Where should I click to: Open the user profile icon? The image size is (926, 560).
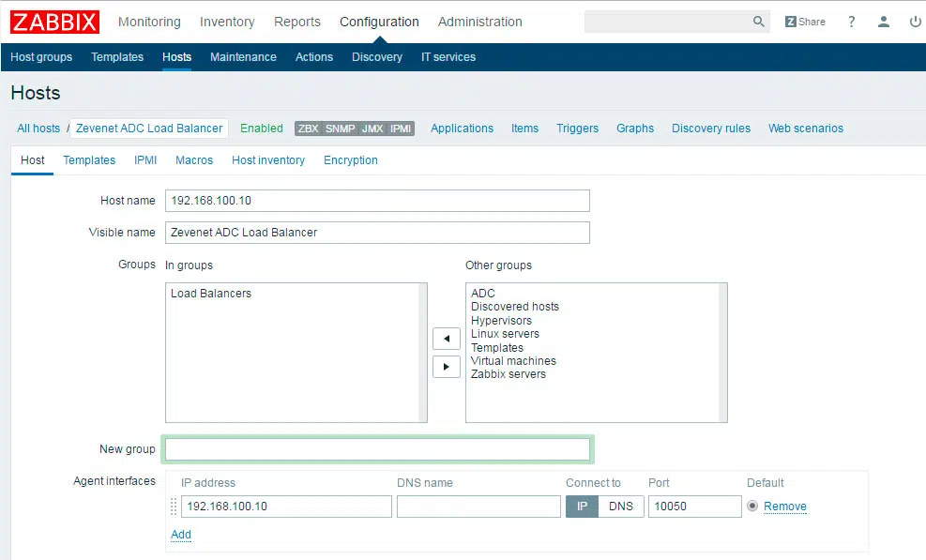(883, 22)
